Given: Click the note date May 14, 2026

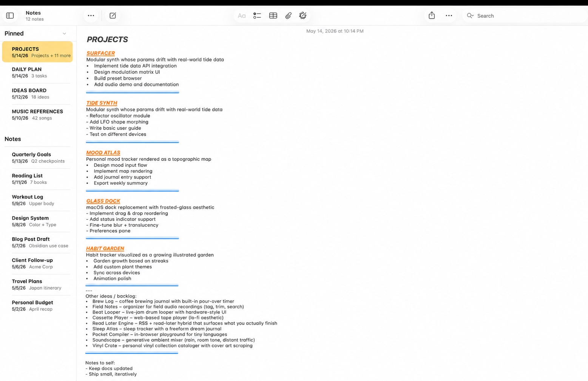Looking at the screenshot, I should tap(335, 31).
